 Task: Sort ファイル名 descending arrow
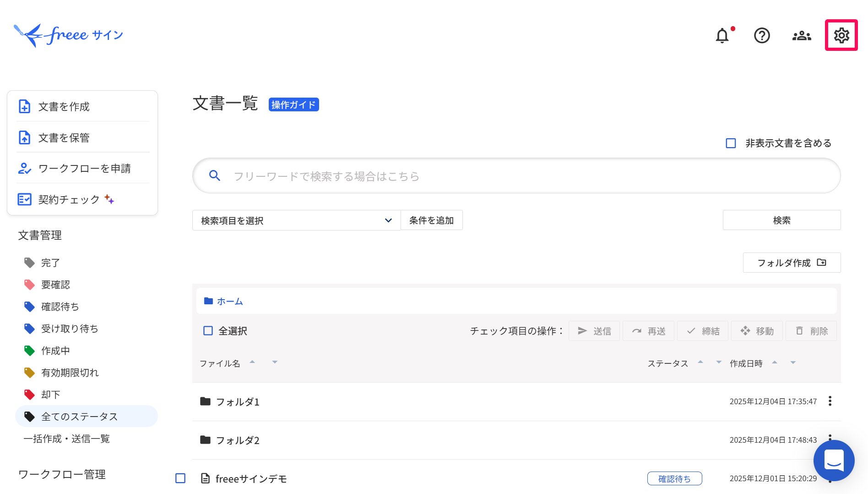point(275,362)
